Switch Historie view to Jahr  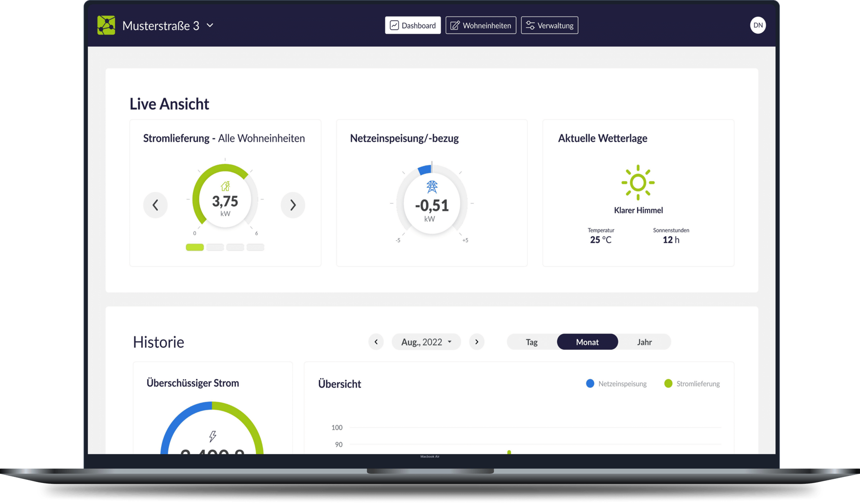644,342
